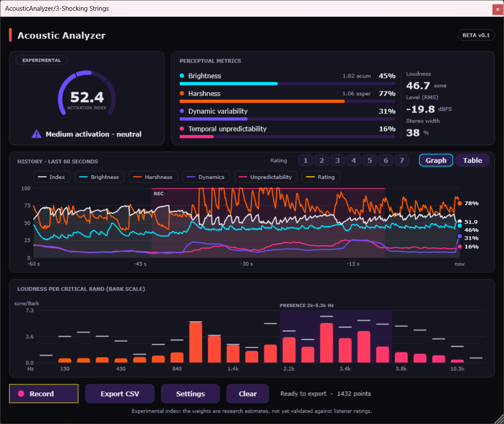Screen dimensions: 504x424
Task: Click the warning triangle beside Medium activation
Action: pyautogui.click(x=37, y=134)
